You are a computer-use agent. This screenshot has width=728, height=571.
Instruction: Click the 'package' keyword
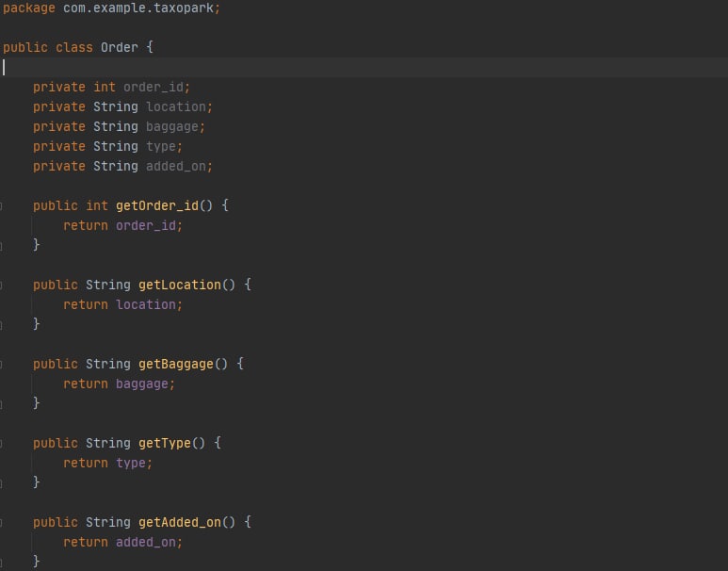point(29,8)
